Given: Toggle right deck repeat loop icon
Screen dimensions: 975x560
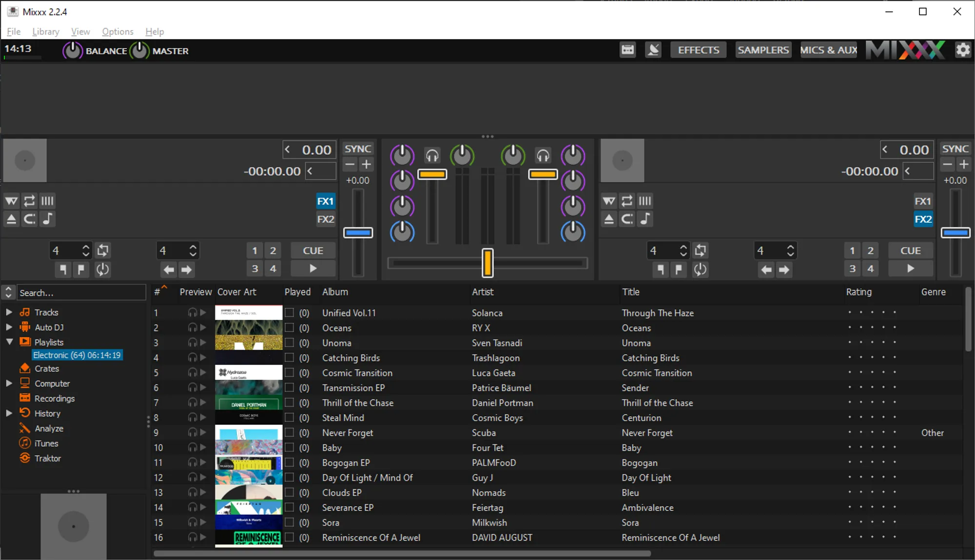Looking at the screenshot, I should coord(627,201).
